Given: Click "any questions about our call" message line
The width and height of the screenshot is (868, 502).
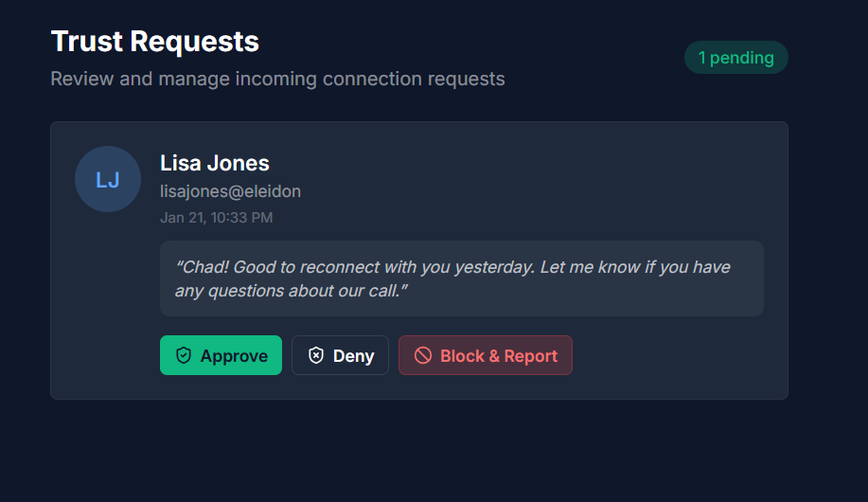Looking at the screenshot, I should (291, 291).
